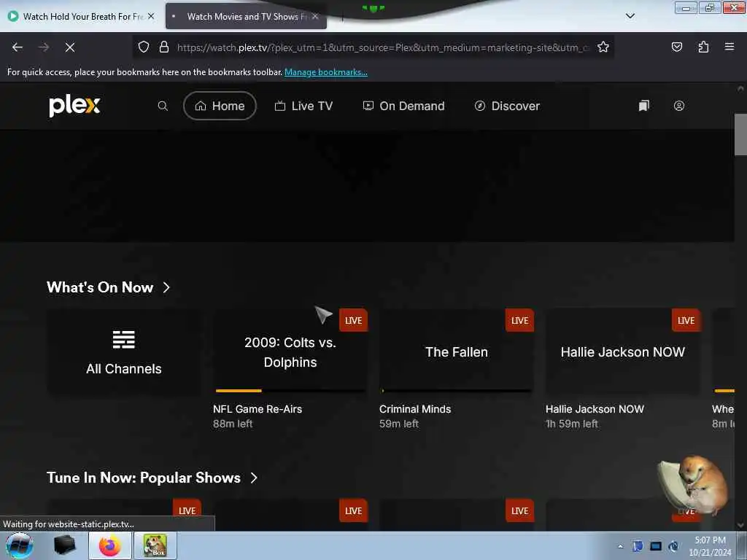The image size is (747, 560).
Task: Click the LIVE badge on The Fallen
Action: (519, 321)
